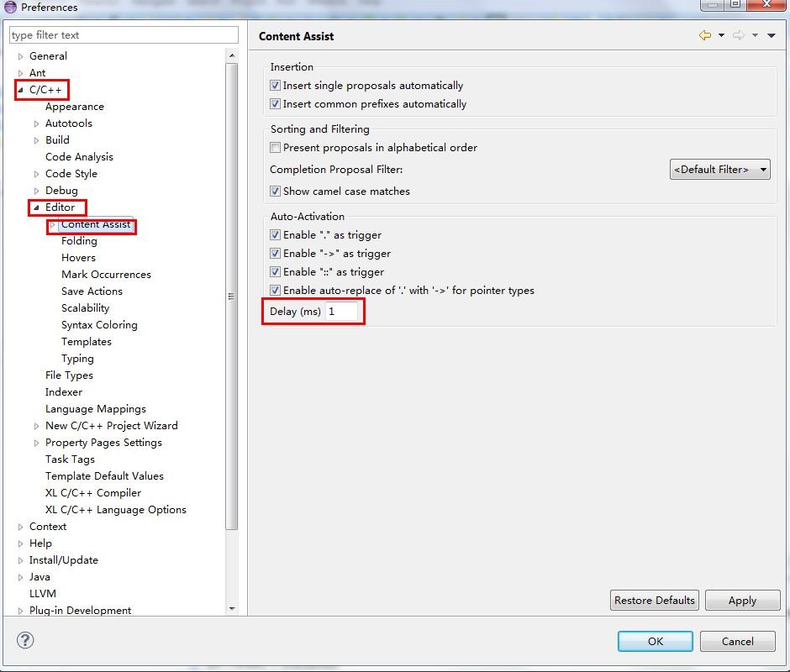Screen dimensions: 790x672
Task: Expand the Help node
Action: 21,543
